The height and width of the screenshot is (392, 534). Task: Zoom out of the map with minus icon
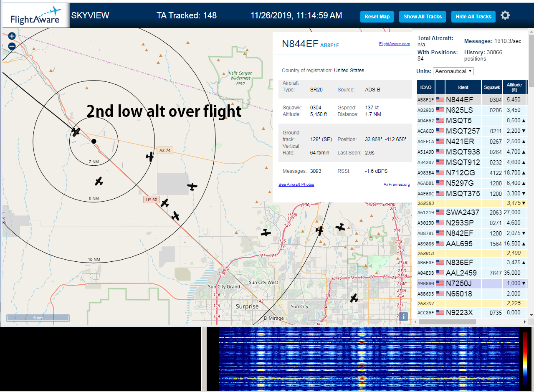12,46
